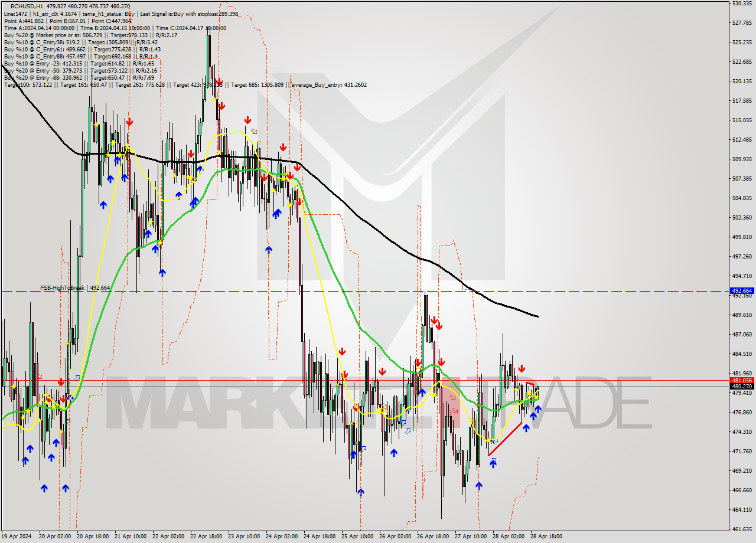The width and height of the screenshot is (756, 543).
Task: Click price axis label 464.110
Action: pyautogui.click(x=741, y=509)
